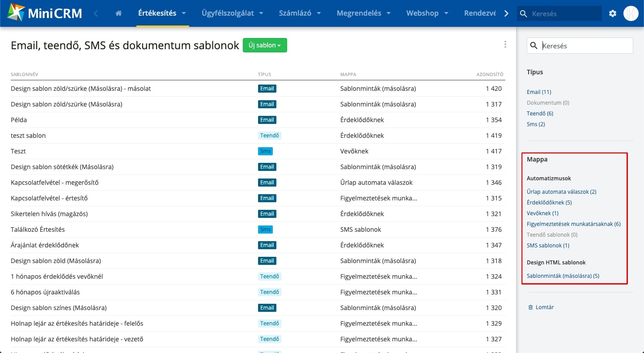Open Holnap lejár az értékesítés határideje - vezető
The width and height of the screenshot is (644, 353).
point(77,339)
